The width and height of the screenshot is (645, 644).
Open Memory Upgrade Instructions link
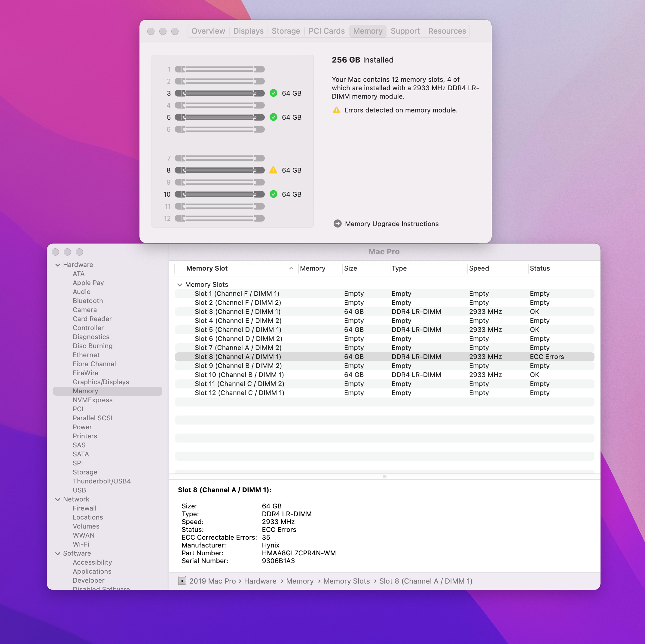click(x=391, y=224)
